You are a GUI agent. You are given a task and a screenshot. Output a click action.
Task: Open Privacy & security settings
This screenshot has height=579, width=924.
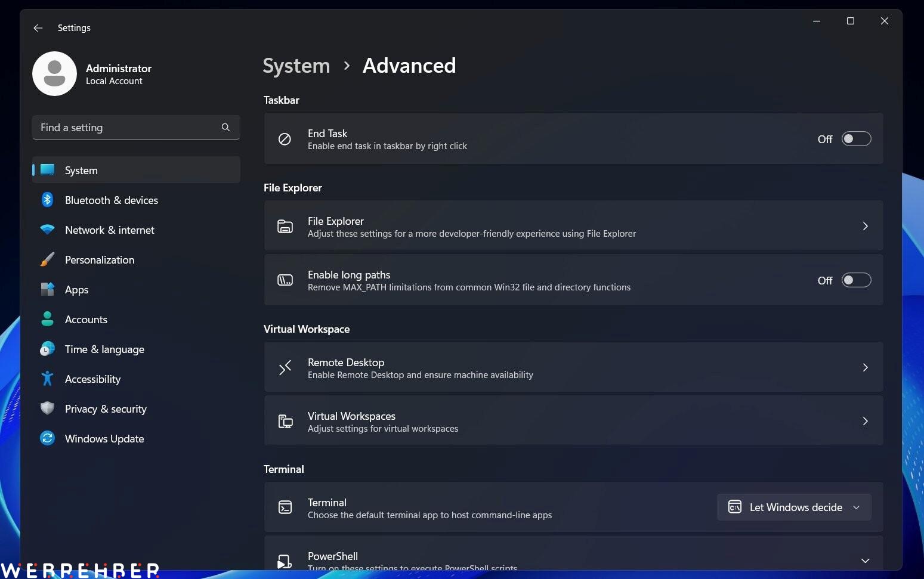pos(136,408)
